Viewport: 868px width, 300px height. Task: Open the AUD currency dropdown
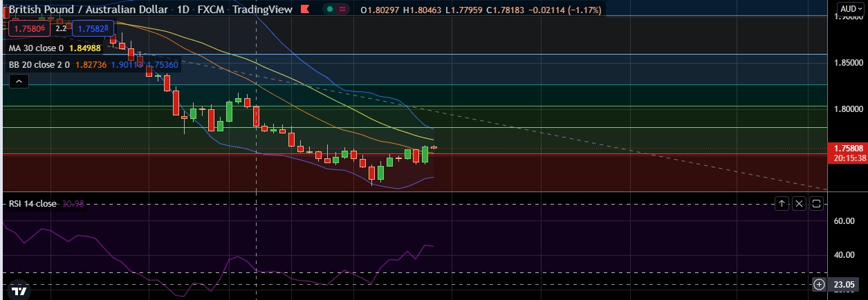pyautogui.click(x=851, y=9)
